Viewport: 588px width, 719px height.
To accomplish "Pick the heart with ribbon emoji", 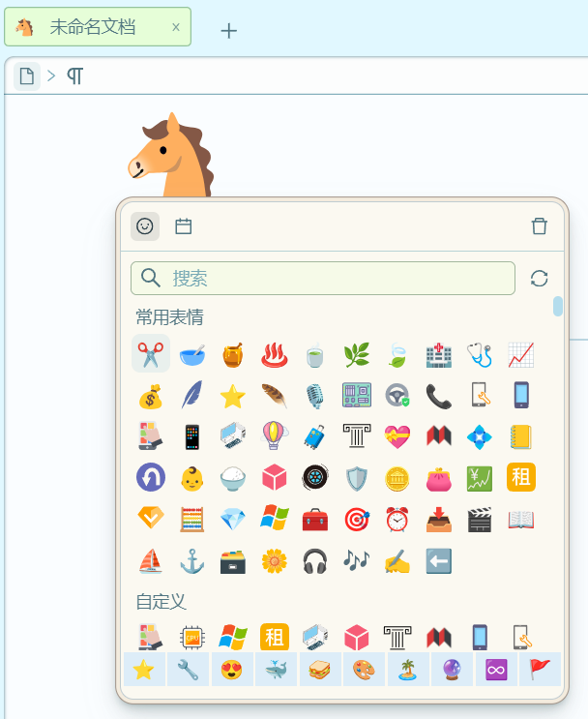I will pyautogui.click(x=397, y=435).
